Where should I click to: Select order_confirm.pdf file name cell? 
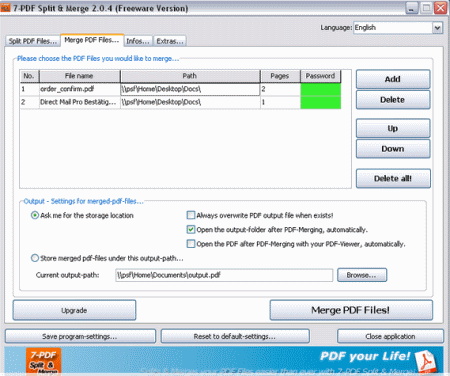[x=80, y=89]
